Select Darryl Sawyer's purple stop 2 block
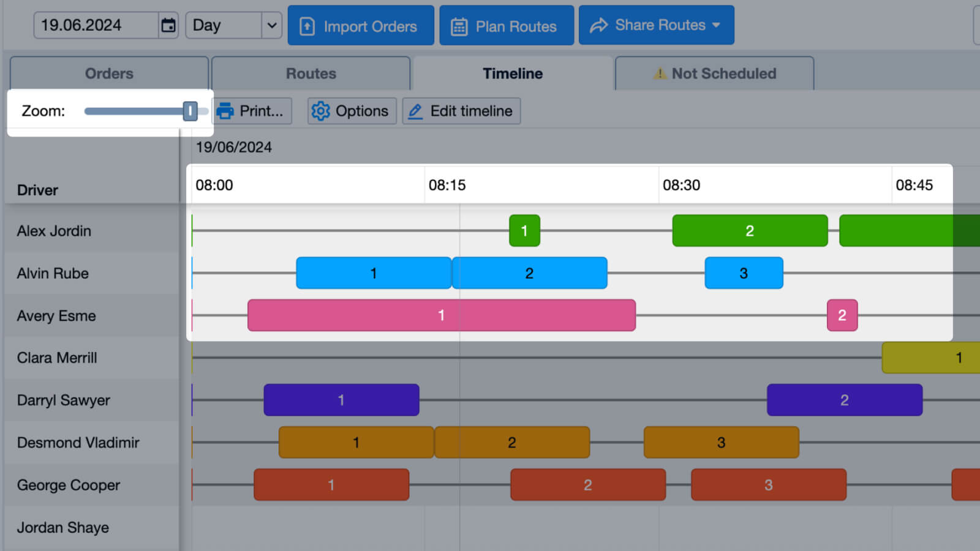980x551 pixels. [844, 400]
